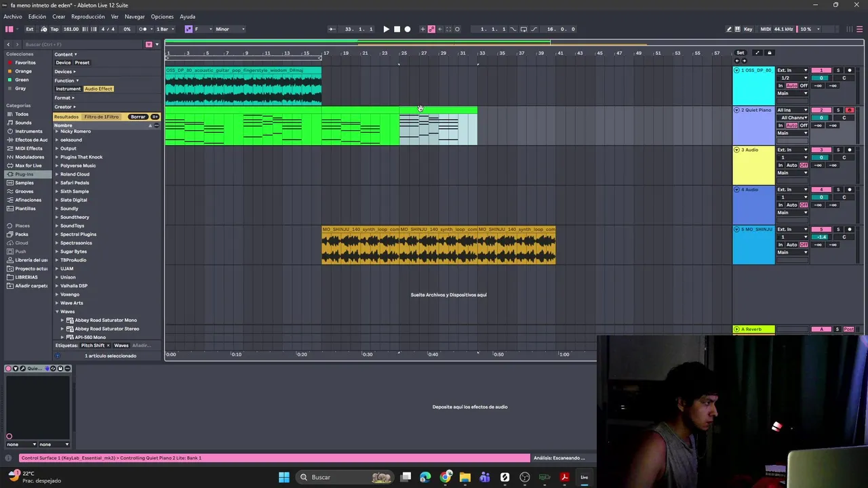This screenshot has width=868, height=488.
Task: Go to next locator arrow
Action: coord(744,61)
